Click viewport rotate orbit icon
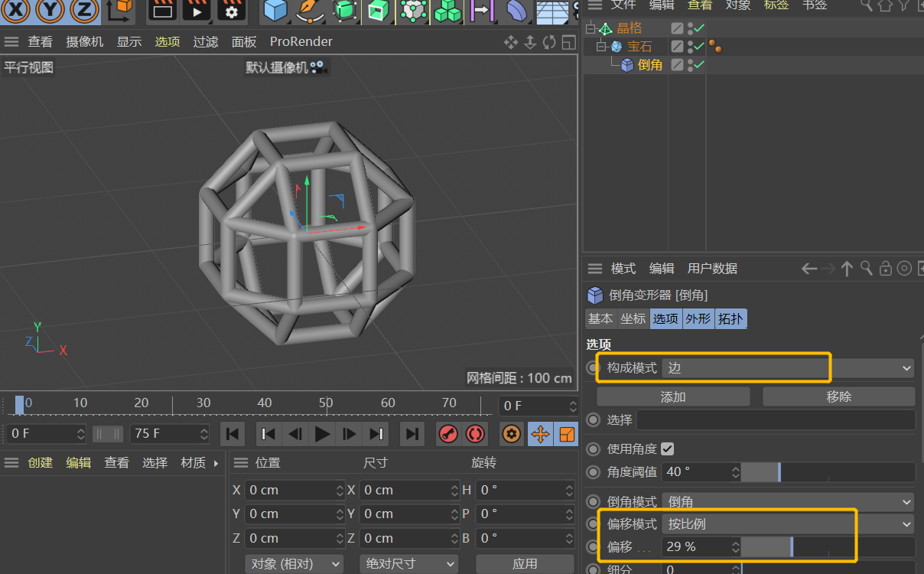 pos(549,42)
